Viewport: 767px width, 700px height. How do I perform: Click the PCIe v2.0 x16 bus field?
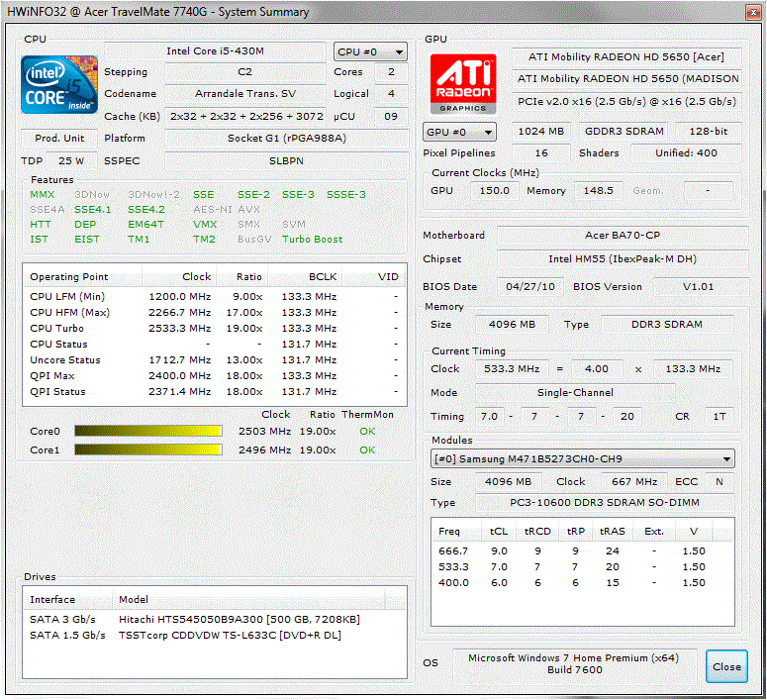pos(626,101)
